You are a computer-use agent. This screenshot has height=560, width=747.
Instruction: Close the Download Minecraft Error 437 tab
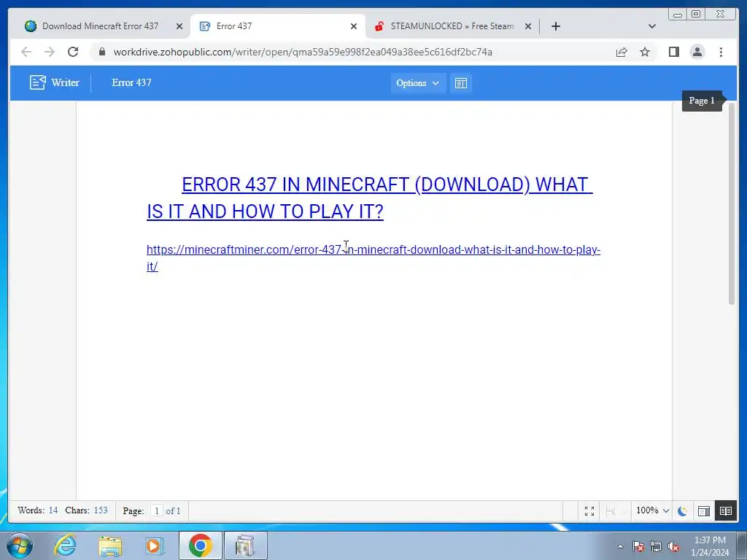click(179, 26)
